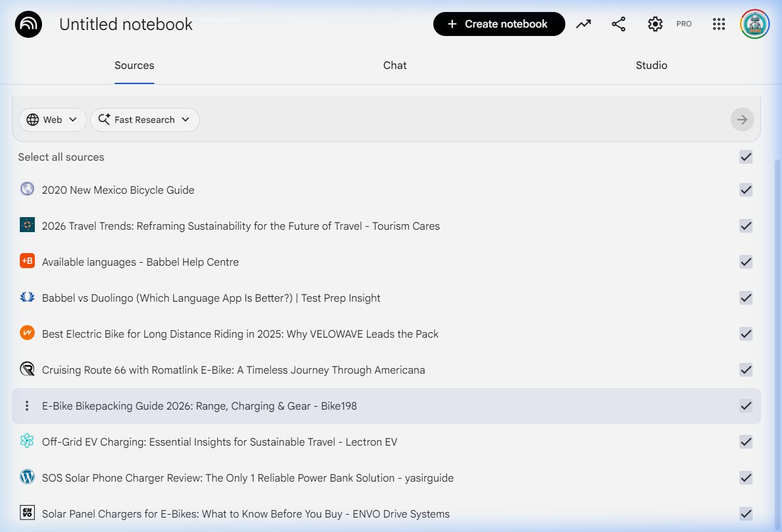Deselect the Off-Grid EV Charging source checkbox
The width and height of the screenshot is (782, 532).
tap(745, 442)
